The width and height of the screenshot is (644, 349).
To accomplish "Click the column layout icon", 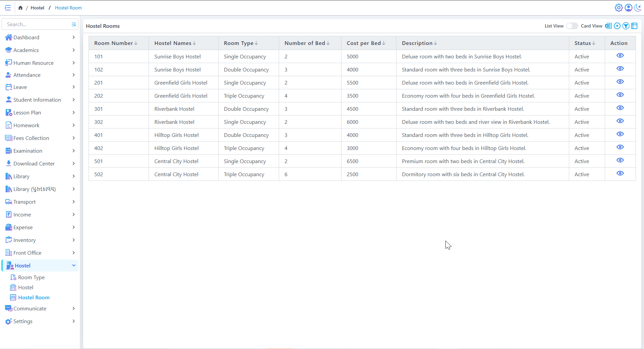I will click(634, 26).
